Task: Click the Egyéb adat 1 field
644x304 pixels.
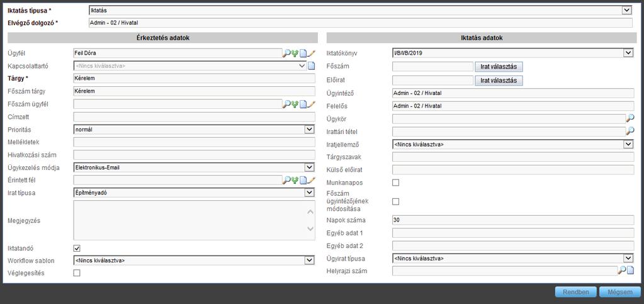Action: 513,233
